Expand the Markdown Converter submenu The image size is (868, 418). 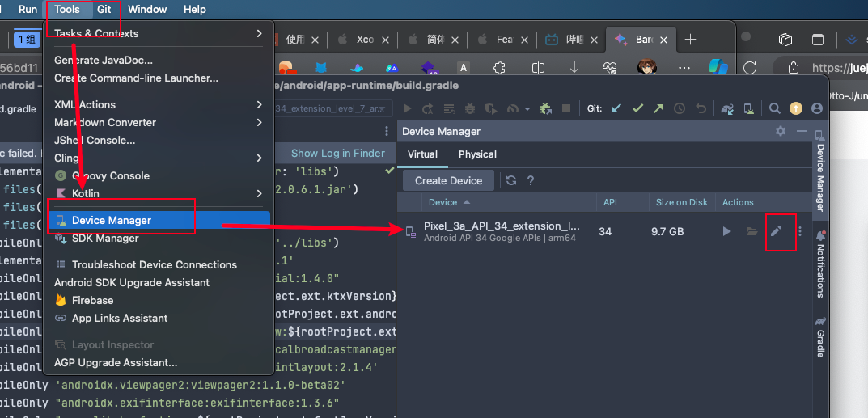tap(158, 122)
